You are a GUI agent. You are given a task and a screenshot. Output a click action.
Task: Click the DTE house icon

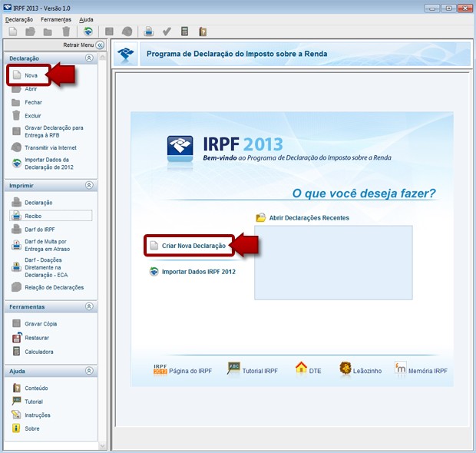click(x=301, y=369)
